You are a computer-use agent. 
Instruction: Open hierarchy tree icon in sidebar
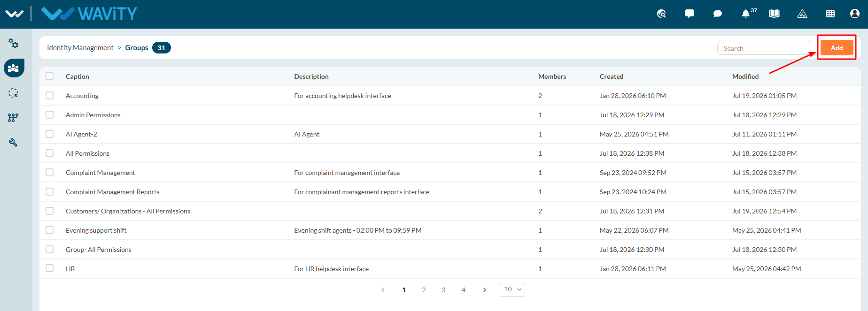pos(14,117)
